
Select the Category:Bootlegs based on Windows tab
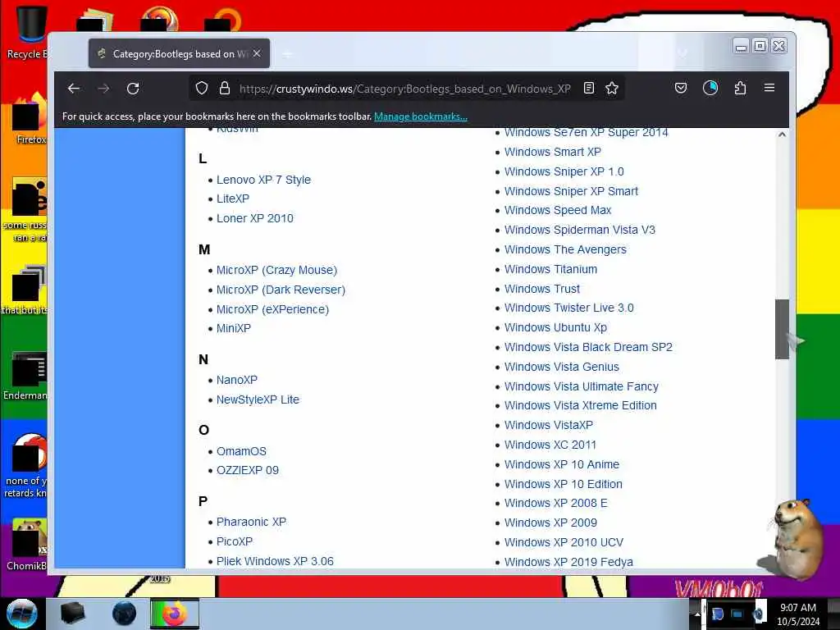coord(179,53)
